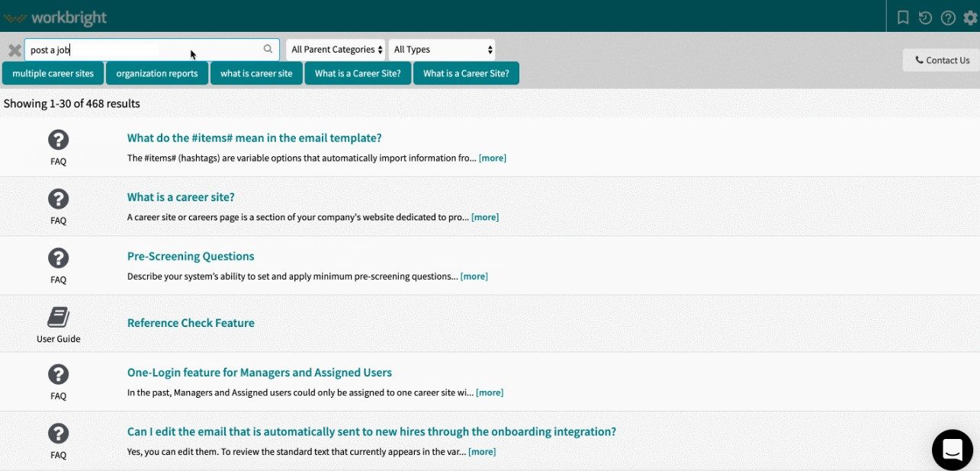980x471 pixels.
Task: Pick the 'what is career site' suggestion chip
Action: (x=256, y=73)
